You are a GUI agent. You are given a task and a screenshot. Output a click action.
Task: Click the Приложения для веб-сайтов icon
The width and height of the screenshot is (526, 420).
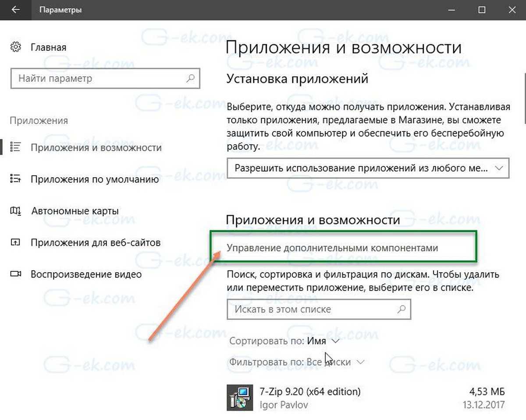15,242
